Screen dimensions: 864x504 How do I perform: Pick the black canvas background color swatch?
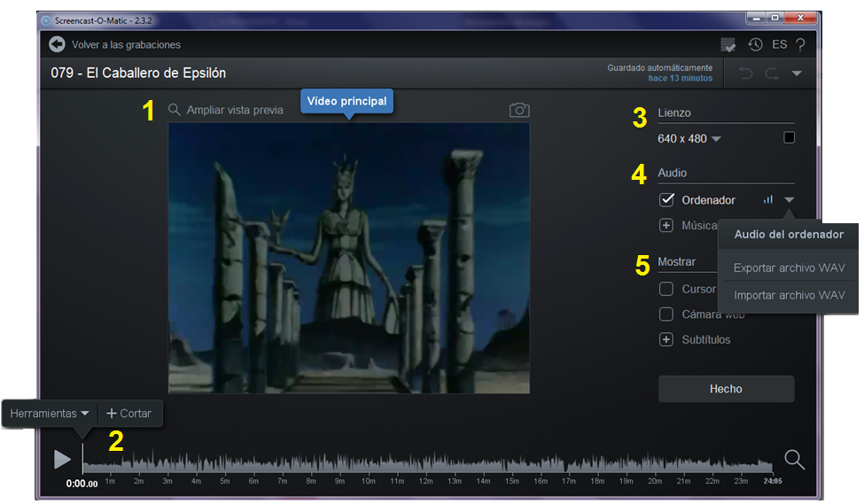[789, 137]
